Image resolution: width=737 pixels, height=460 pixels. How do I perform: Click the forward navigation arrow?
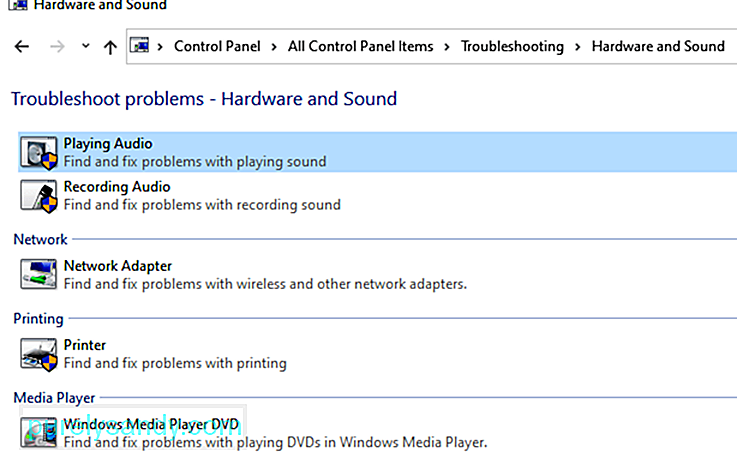tap(57, 47)
